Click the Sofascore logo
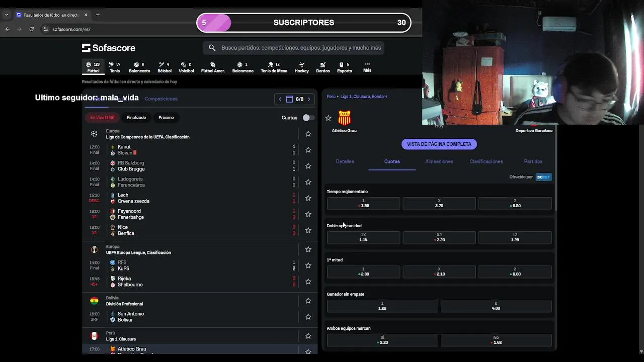Screen dimensions: 644x362 109,48
